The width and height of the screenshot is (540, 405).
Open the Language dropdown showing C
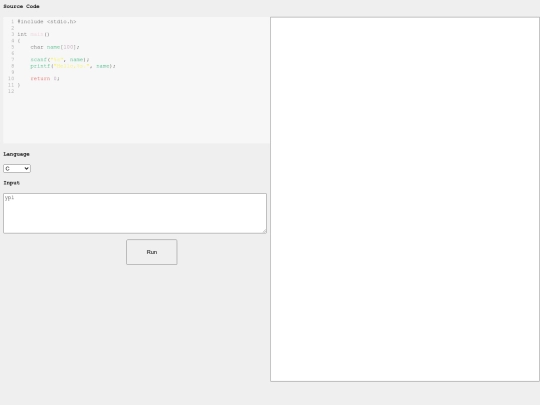click(17, 168)
